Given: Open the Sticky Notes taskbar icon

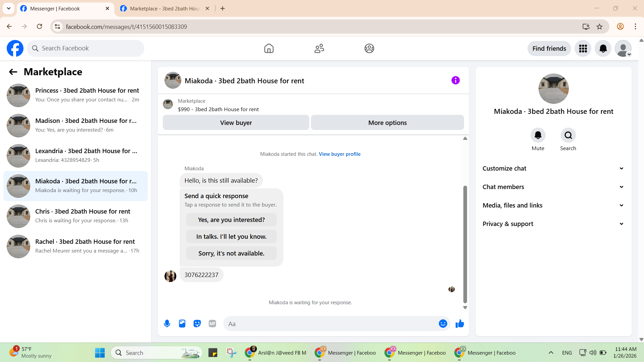Looking at the screenshot, I should (213, 353).
